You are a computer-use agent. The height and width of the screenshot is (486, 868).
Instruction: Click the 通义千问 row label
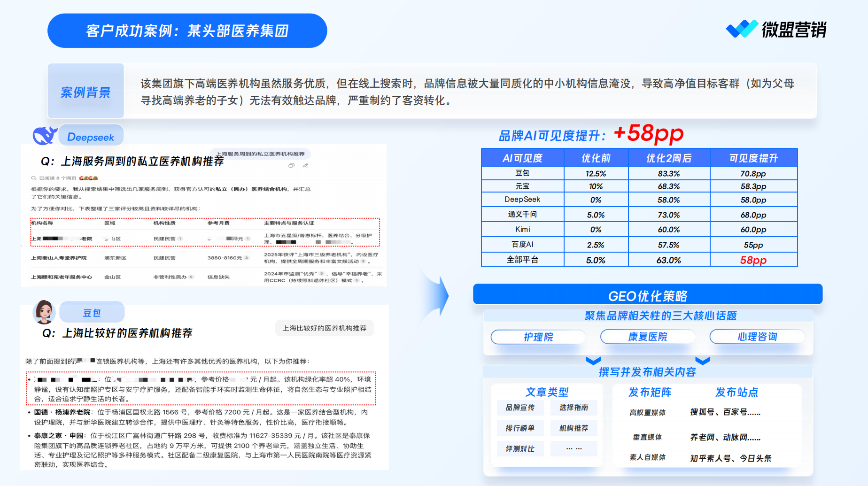click(522, 215)
